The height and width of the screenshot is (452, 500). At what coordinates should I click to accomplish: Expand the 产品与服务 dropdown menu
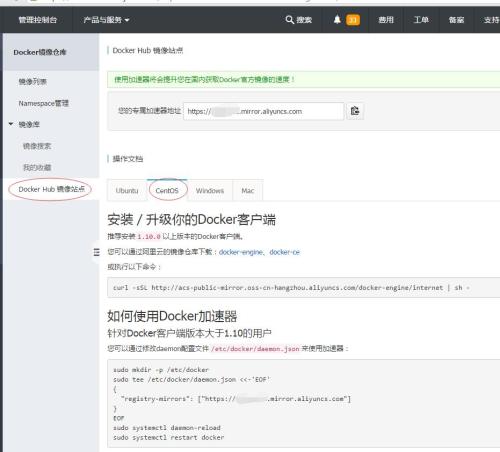click(x=106, y=20)
